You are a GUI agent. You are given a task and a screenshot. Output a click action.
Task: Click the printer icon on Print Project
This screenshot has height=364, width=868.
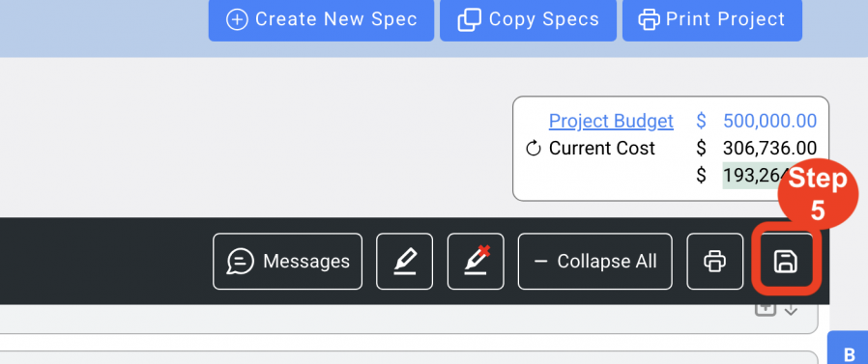pyautogui.click(x=650, y=19)
